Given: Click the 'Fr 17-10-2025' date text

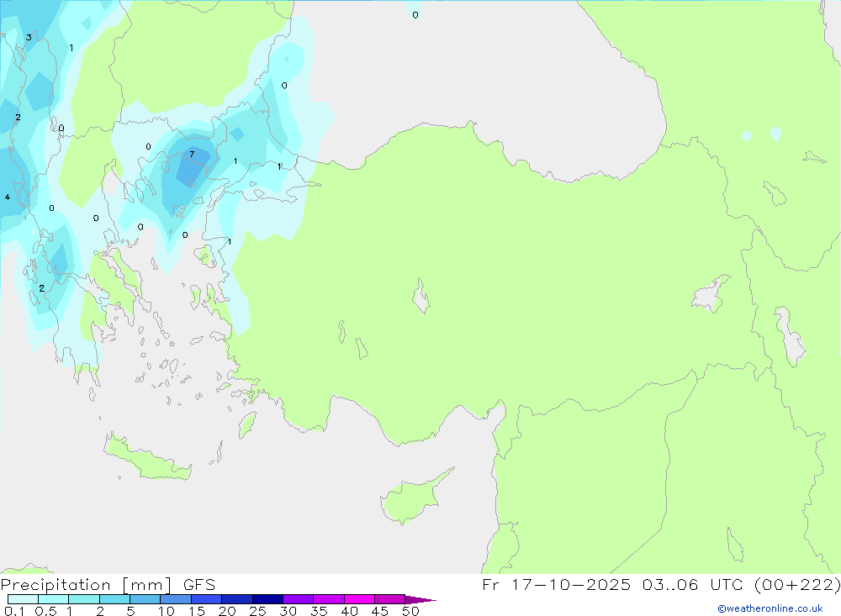Looking at the screenshot, I should point(556,584).
